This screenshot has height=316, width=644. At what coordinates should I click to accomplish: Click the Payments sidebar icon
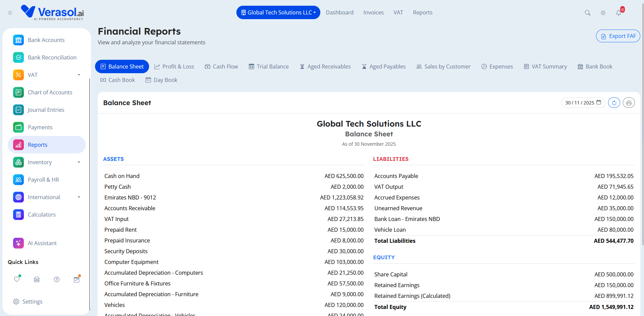click(x=18, y=127)
